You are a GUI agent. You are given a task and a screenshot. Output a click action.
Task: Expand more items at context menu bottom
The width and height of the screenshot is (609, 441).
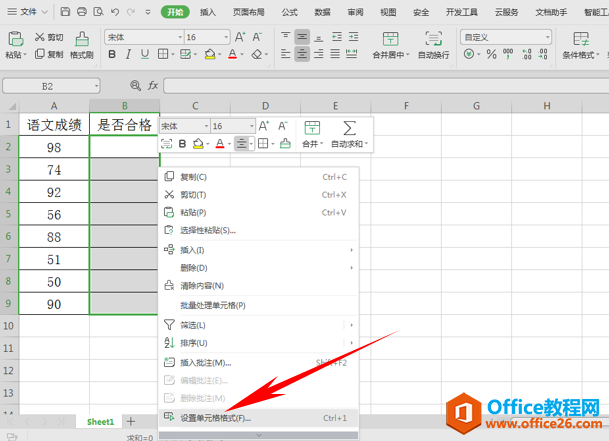click(259, 435)
